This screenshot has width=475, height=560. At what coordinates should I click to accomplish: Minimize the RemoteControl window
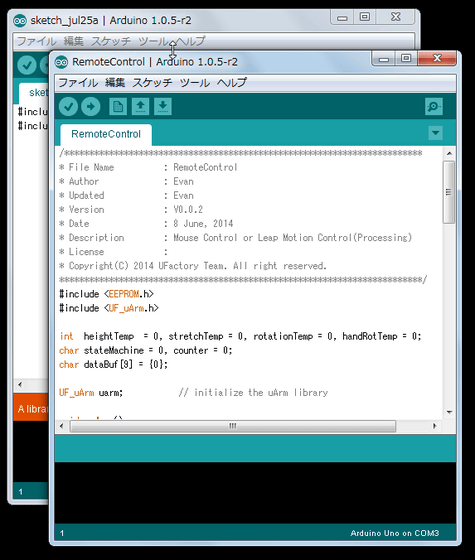[384, 59]
